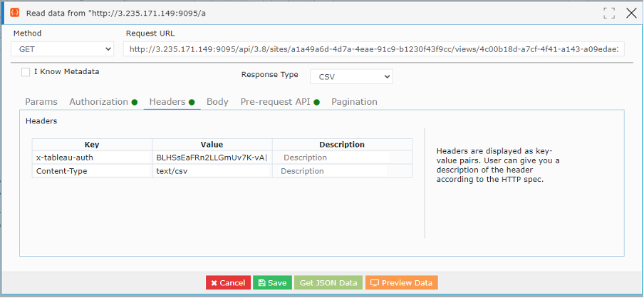Click the red Cancel button
644x298 pixels.
pyautogui.click(x=229, y=283)
